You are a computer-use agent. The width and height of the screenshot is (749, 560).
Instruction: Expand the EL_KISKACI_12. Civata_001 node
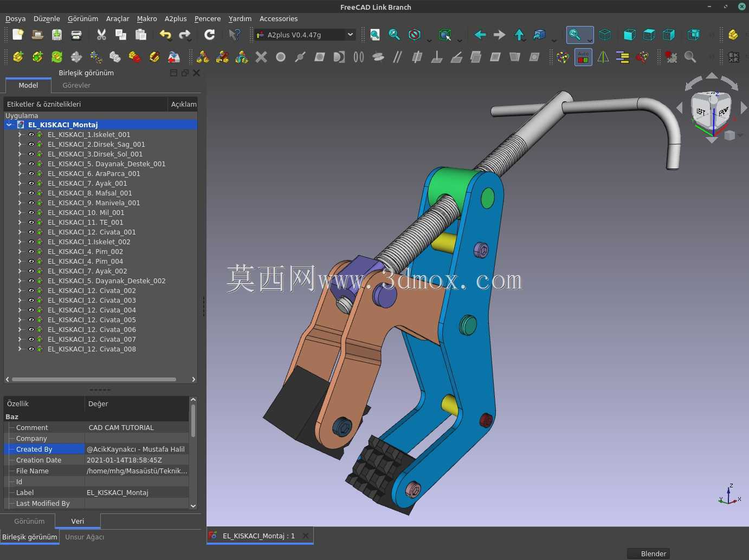click(x=20, y=232)
